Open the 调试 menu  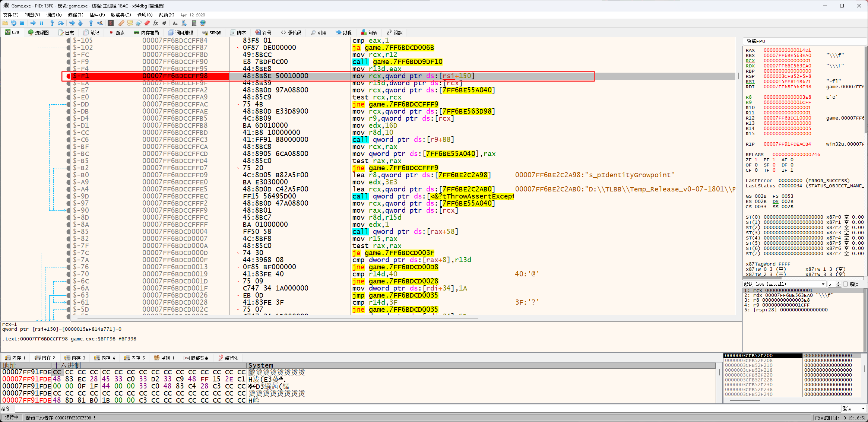click(x=54, y=15)
